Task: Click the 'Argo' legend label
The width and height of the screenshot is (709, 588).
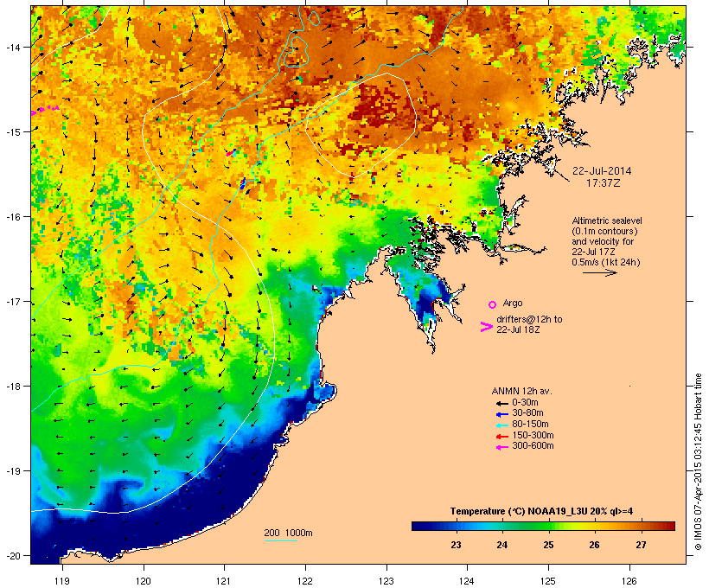Action: coord(513,303)
